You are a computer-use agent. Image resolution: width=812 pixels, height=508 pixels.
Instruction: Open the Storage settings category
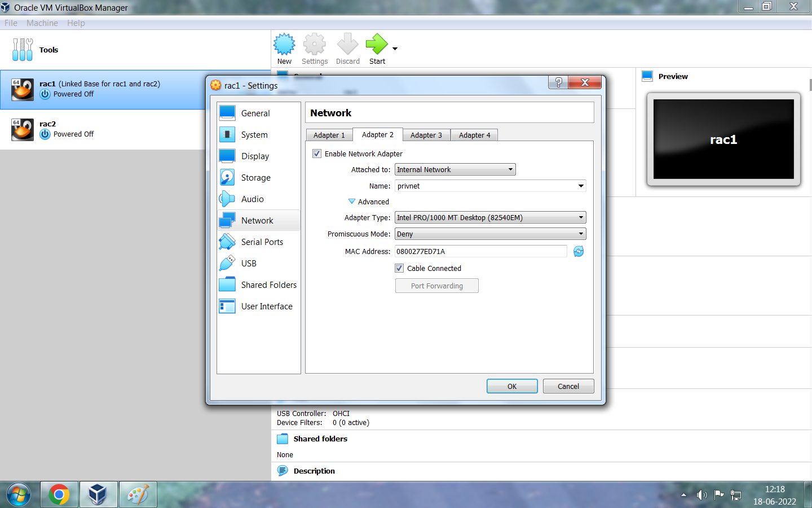(258, 178)
